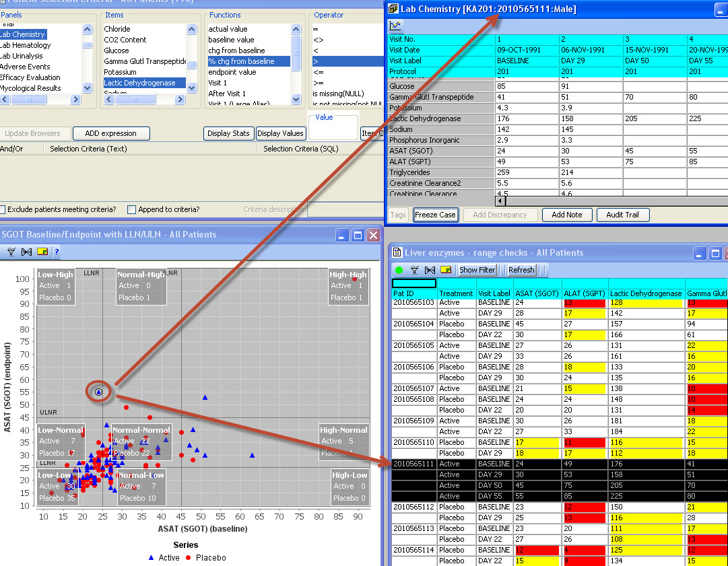Click the green status circle in Liver enzymes toolbar
The width and height of the screenshot is (728, 566).
[x=399, y=270]
